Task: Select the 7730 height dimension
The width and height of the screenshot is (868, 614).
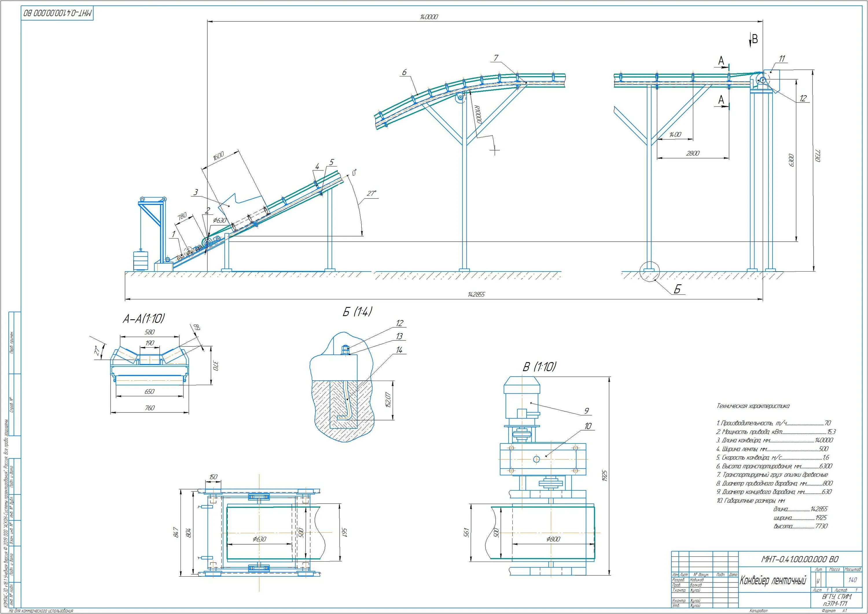Action: coord(818,155)
